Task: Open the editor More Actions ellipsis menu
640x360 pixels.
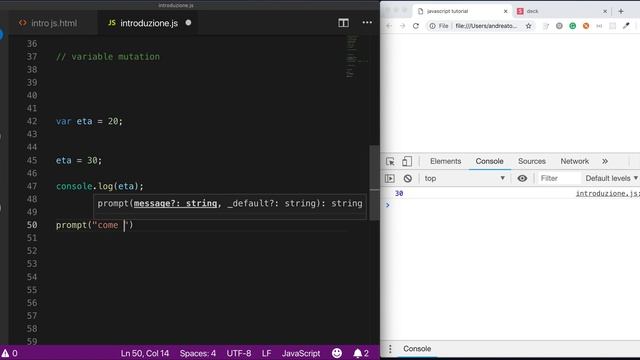Action: pyautogui.click(x=367, y=22)
